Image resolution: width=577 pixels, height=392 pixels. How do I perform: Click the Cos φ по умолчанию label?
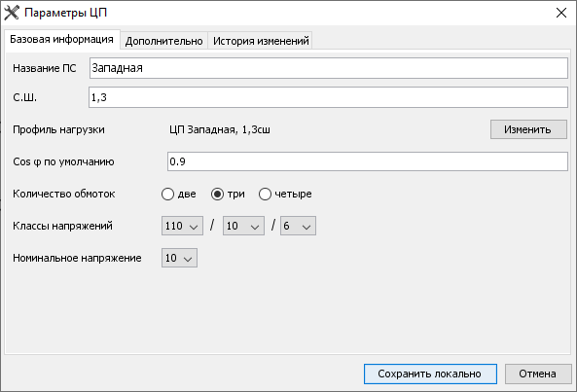coord(63,161)
